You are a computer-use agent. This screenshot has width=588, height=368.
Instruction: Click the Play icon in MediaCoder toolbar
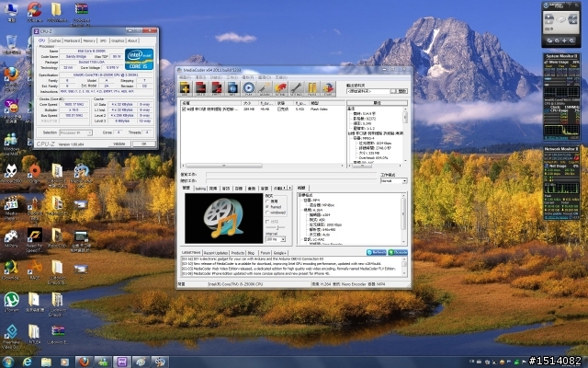click(x=249, y=88)
